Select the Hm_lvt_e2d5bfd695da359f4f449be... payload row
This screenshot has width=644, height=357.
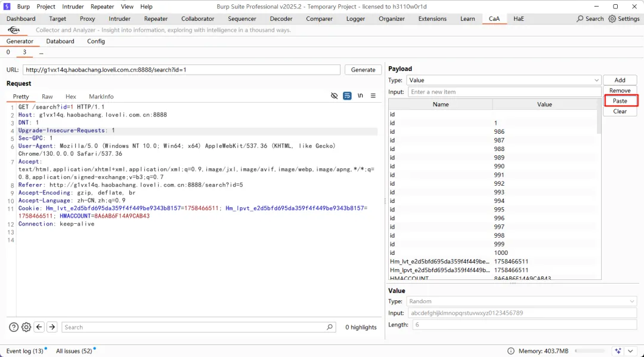point(493,261)
